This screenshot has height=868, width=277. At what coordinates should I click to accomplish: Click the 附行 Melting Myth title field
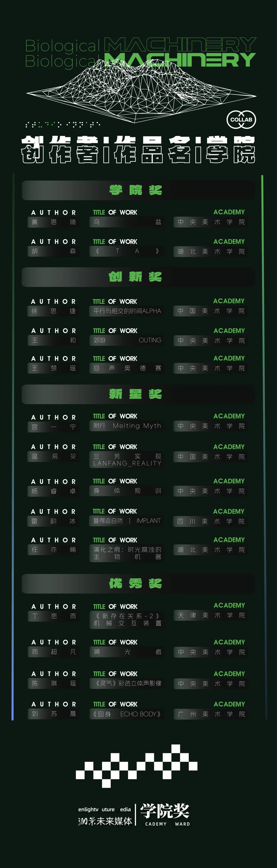[127, 426]
